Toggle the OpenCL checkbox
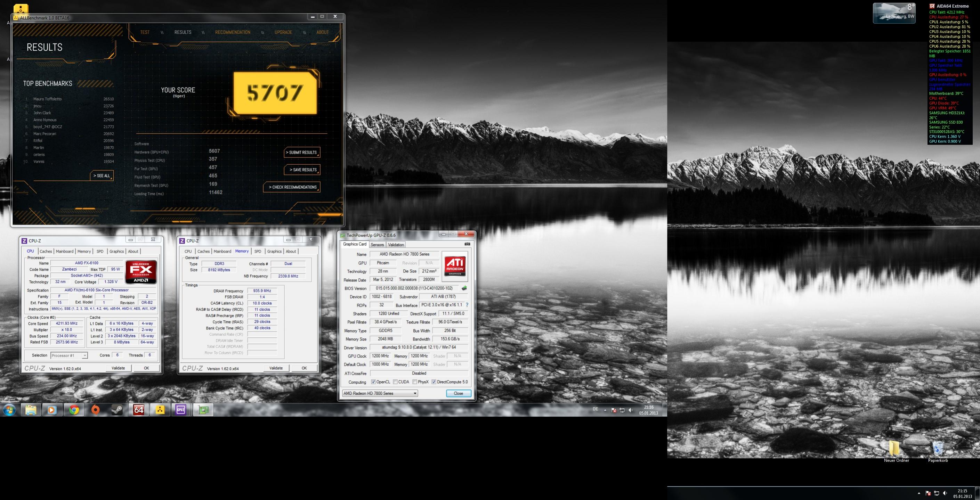980x500 pixels. pyautogui.click(x=373, y=382)
